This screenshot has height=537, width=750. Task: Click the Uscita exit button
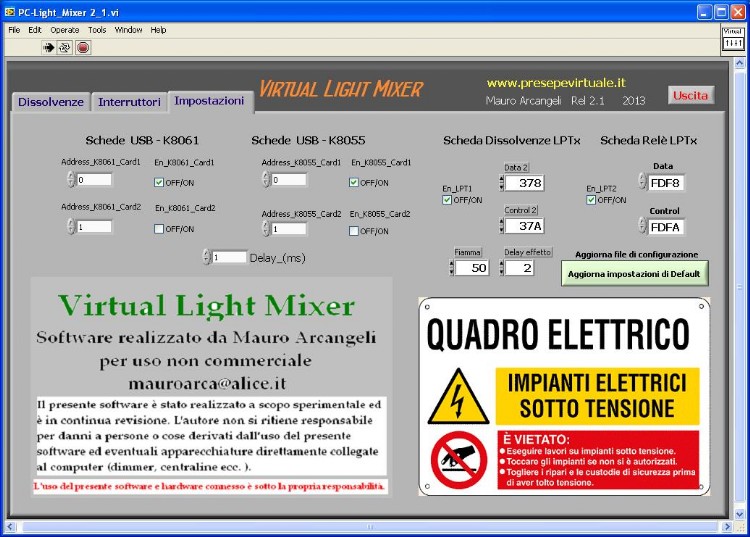(x=690, y=96)
